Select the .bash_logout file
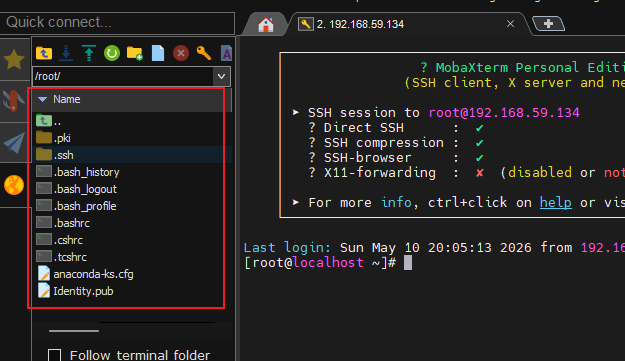Screen dimensions: 625x361 point(132,189)
